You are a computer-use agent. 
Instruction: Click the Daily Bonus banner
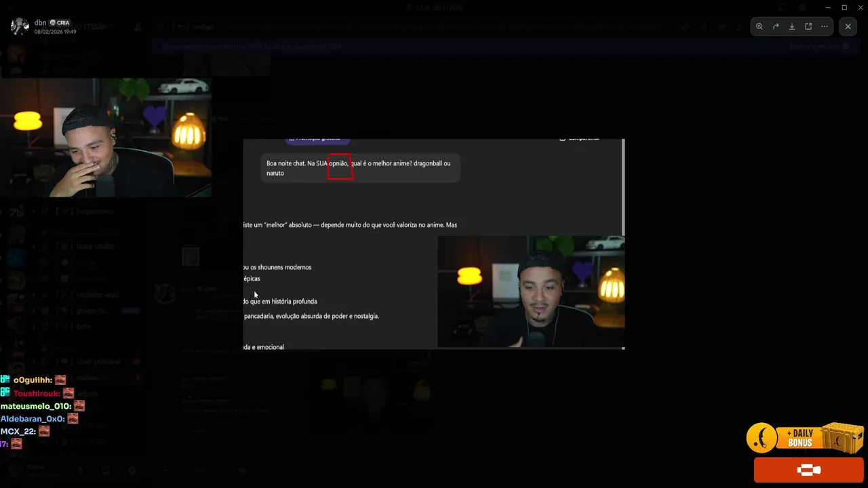(805, 438)
